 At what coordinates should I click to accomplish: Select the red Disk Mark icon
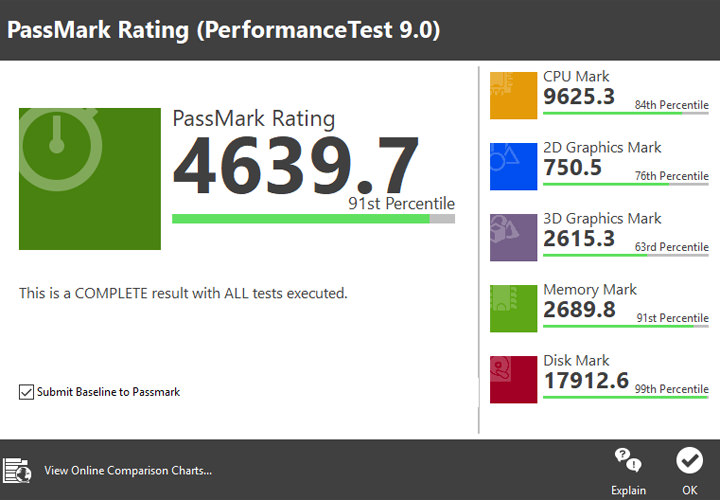pyautogui.click(x=514, y=379)
